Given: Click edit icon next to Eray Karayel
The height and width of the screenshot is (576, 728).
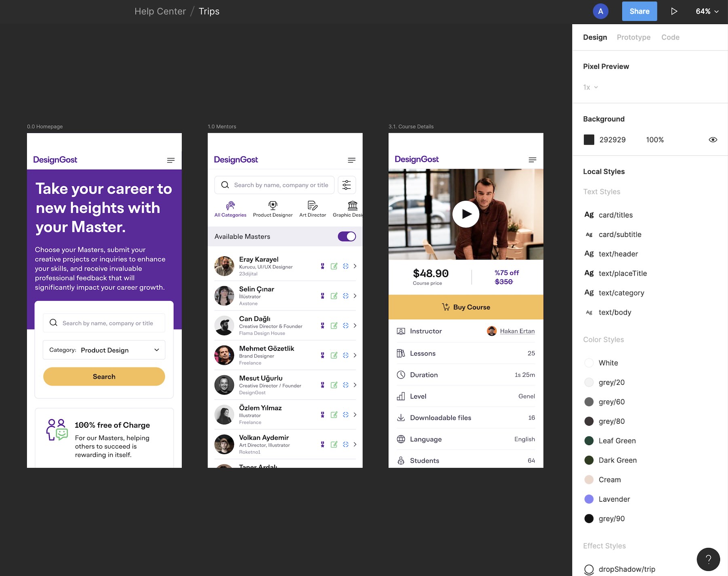Looking at the screenshot, I should 334,266.
